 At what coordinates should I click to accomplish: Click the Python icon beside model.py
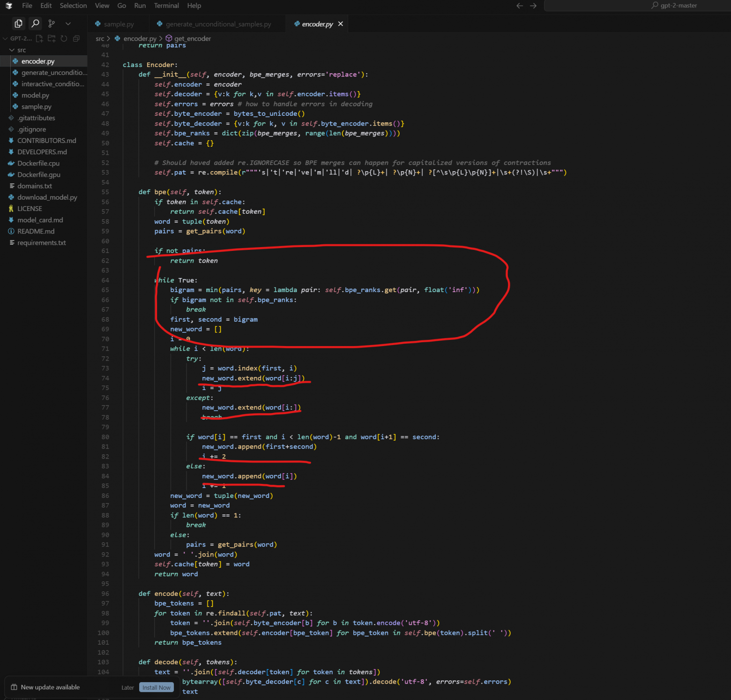pyautogui.click(x=15, y=95)
